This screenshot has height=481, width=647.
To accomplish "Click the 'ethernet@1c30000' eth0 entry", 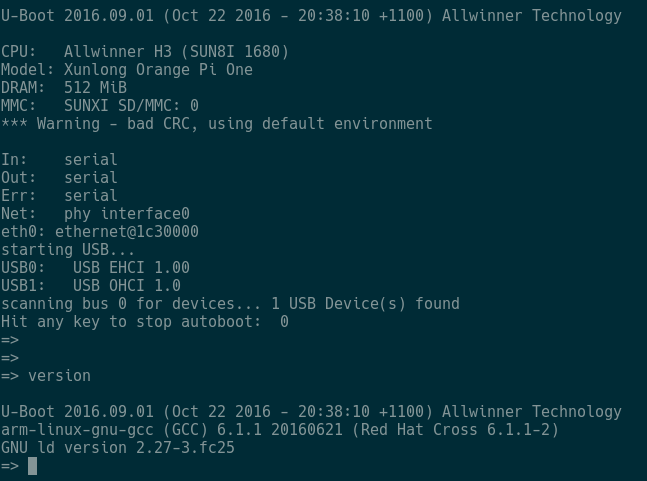I will 127,231.
